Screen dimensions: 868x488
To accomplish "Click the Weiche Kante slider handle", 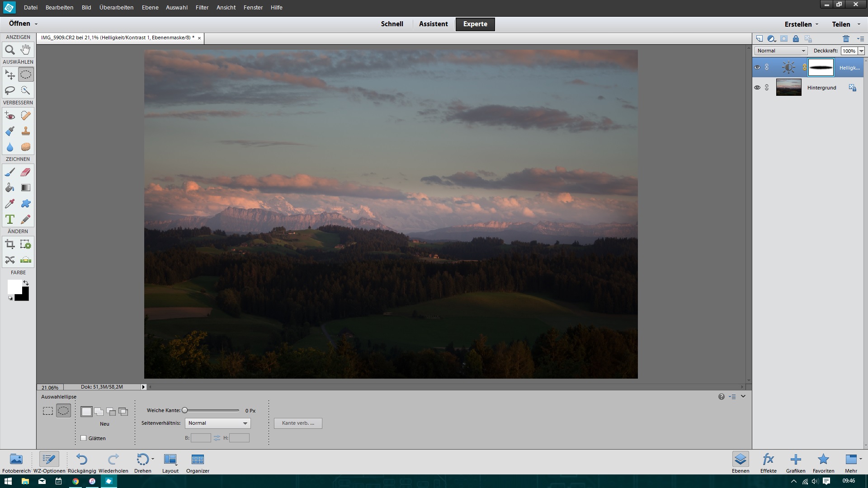I will [184, 410].
